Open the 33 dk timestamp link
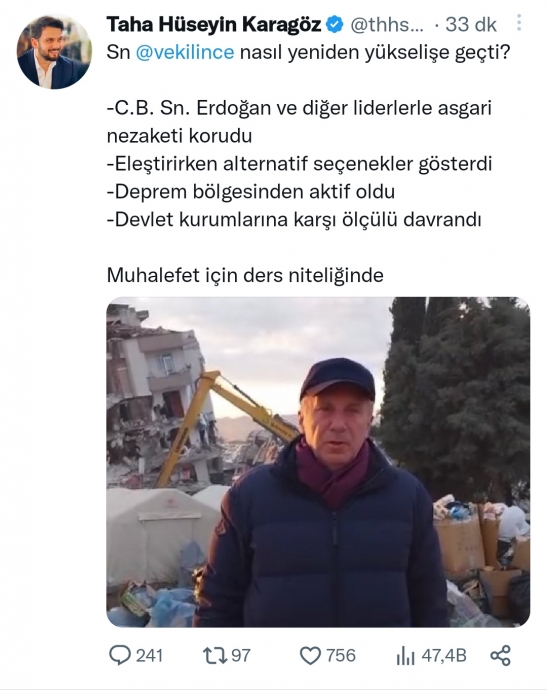This screenshot has width=547, height=690. (471, 25)
